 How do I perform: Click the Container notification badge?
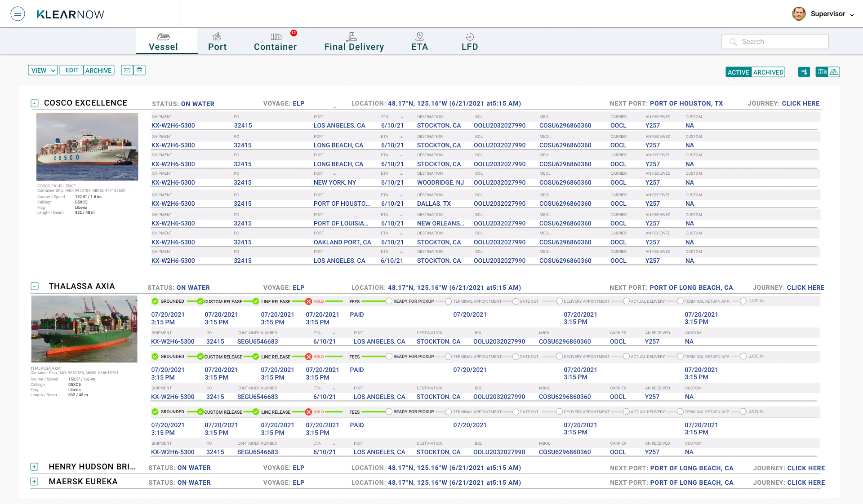click(x=294, y=33)
